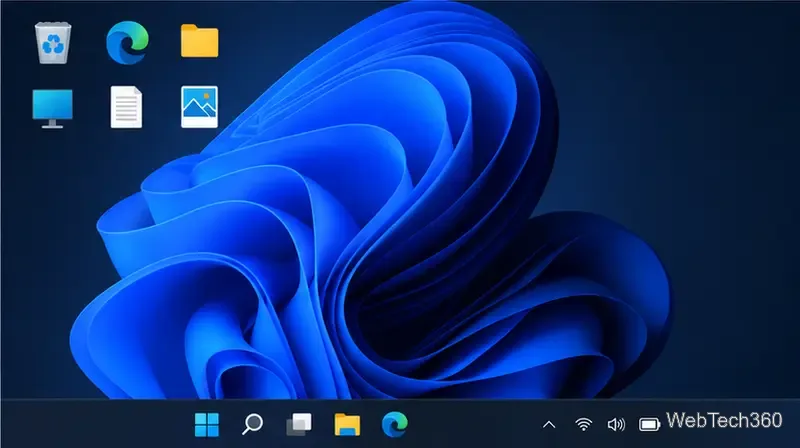Open the Recycle Bin desktop icon
800x448 pixels.
point(53,43)
